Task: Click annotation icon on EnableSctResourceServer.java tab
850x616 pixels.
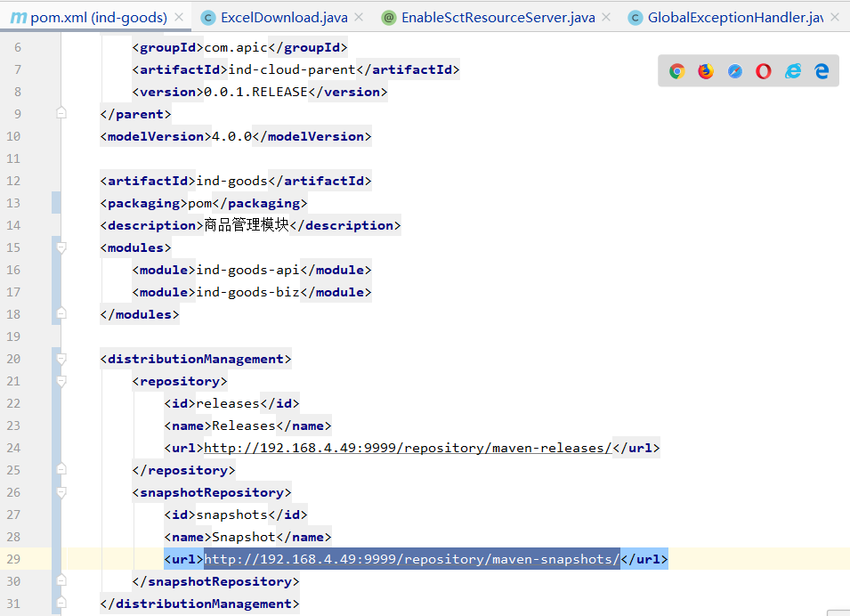Action: [389, 18]
